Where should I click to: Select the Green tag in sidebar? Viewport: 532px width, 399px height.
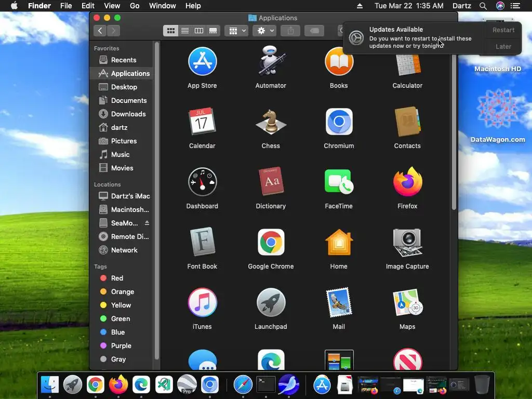click(x=122, y=318)
